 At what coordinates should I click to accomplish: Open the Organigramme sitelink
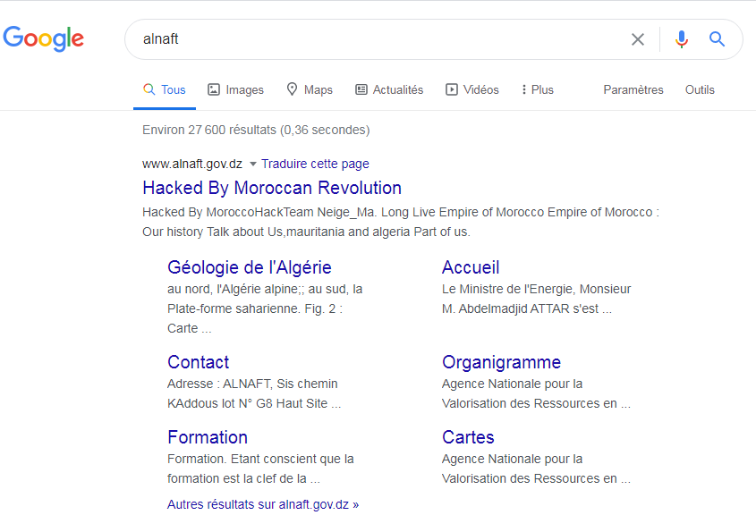point(501,362)
